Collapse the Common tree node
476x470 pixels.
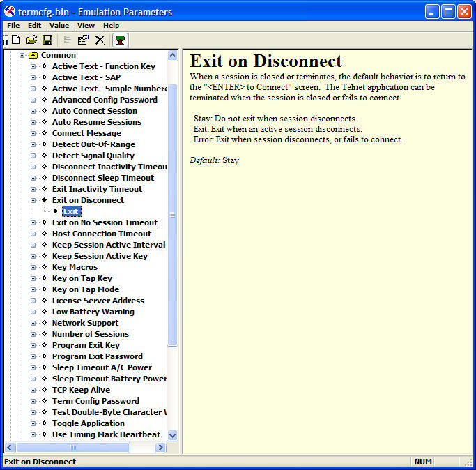tap(22, 55)
